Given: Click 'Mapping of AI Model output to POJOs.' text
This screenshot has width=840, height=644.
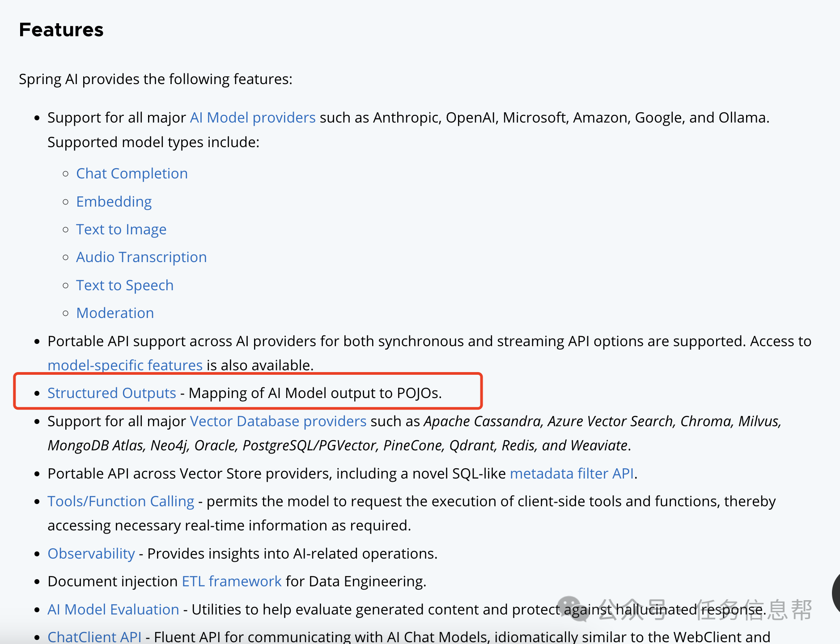Looking at the screenshot, I should [315, 393].
